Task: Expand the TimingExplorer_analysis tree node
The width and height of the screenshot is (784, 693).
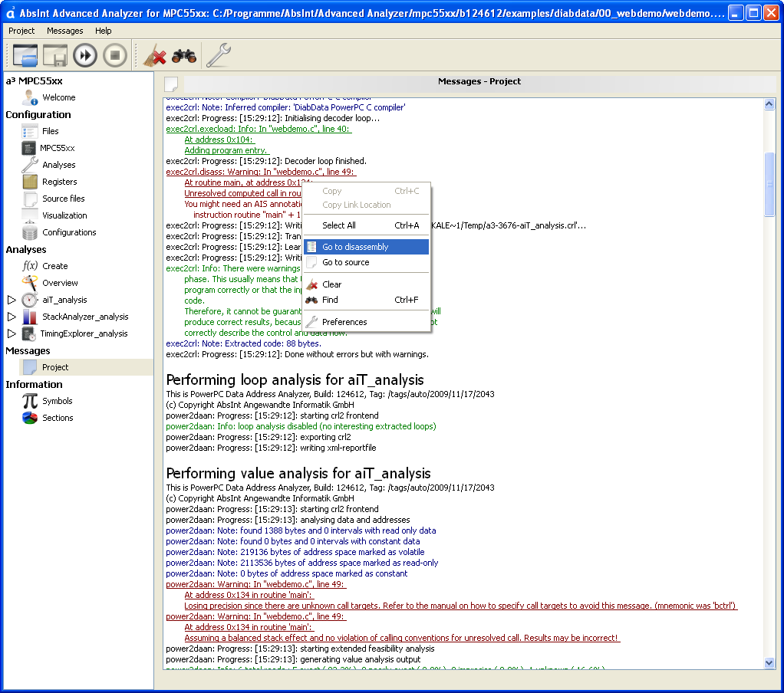Action: pyautogui.click(x=12, y=333)
